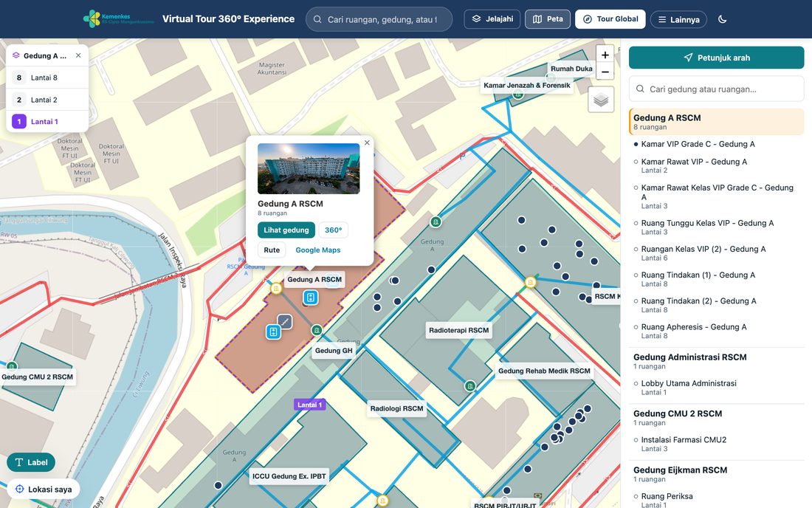Screen dimensions: 812x508
Task: Open the Jelajahi explore menu
Action: pos(492,19)
